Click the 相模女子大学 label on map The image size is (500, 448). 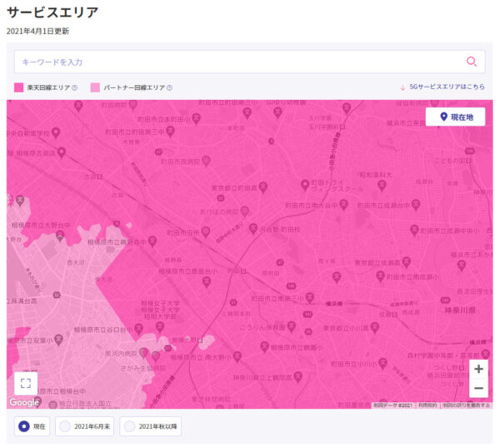point(160,303)
